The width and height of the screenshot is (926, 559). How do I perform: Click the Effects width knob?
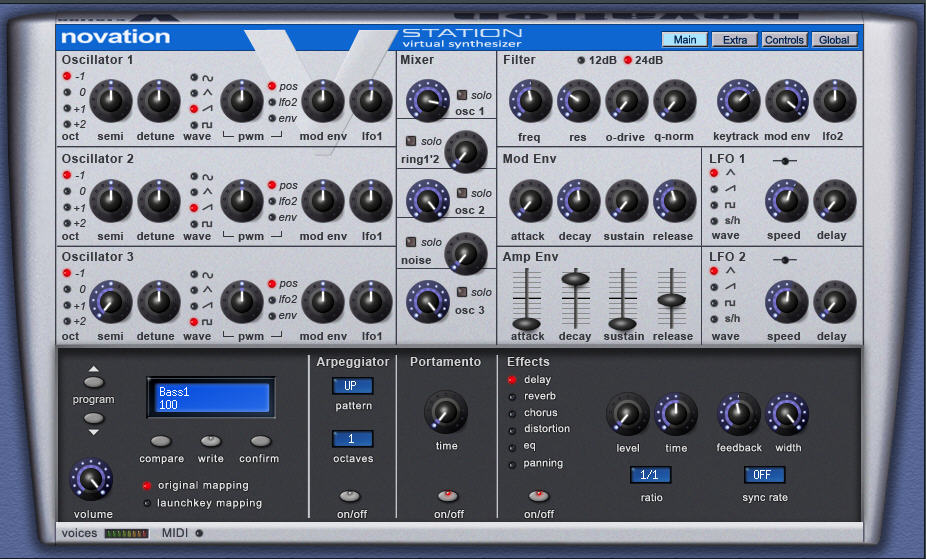[x=787, y=414]
